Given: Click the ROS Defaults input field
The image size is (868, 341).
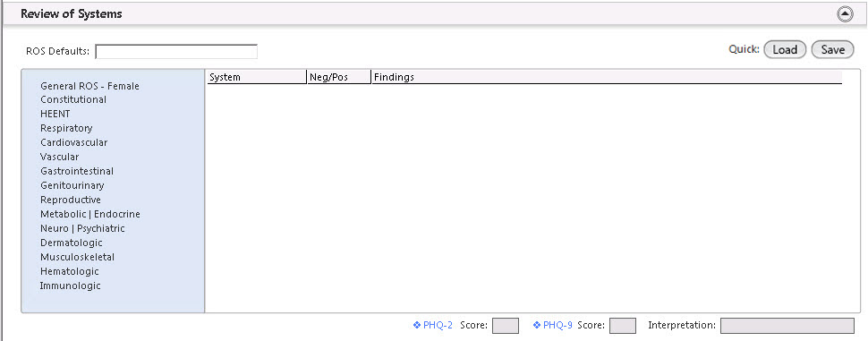Looking at the screenshot, I should [x=176, y=52].
